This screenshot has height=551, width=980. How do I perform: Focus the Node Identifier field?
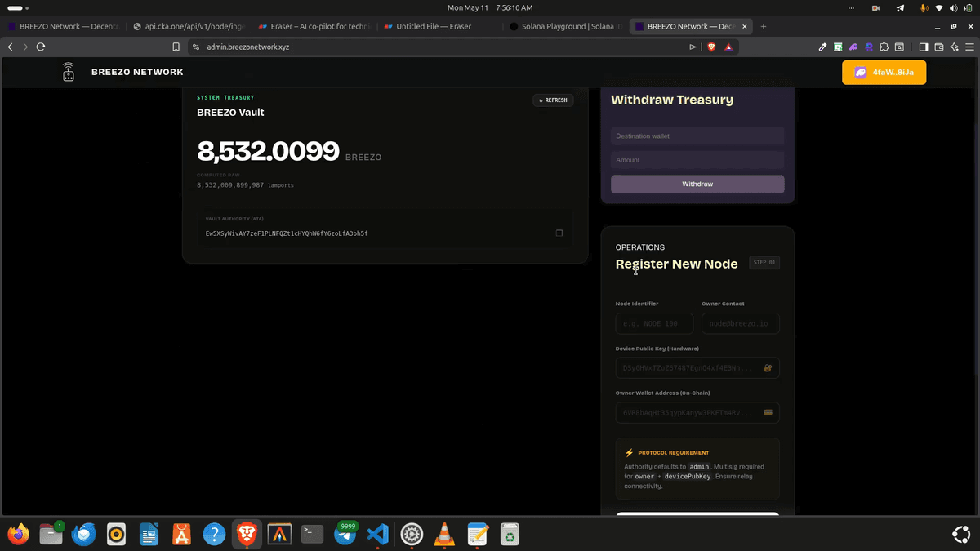tap(654, 323)
